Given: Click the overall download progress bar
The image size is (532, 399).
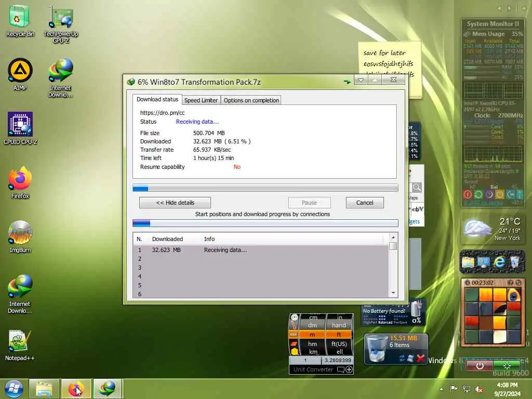Looking at the screenshot, I should coord(265,188).
